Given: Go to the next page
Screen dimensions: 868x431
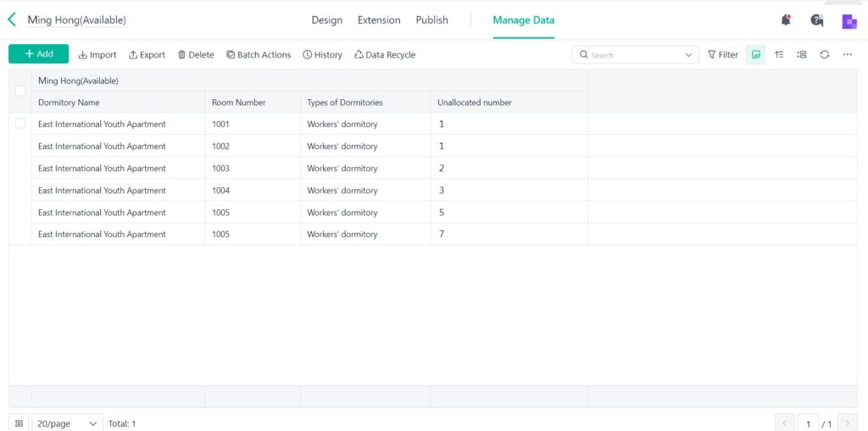Looking at the screenshot, I should [x=847, y=424].
